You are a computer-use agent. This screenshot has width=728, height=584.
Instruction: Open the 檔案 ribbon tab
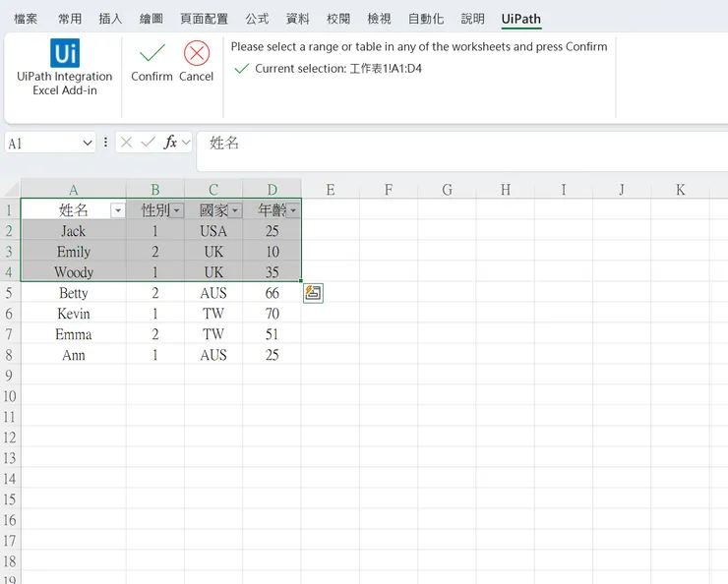pyautogui.click(x=26, y=19)
